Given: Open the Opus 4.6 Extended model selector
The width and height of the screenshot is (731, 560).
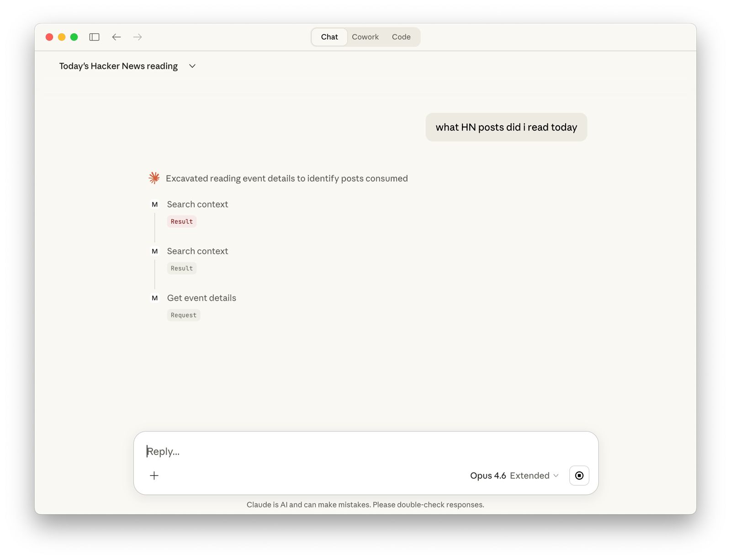Looking at the screenshot, I should [514, 475].
